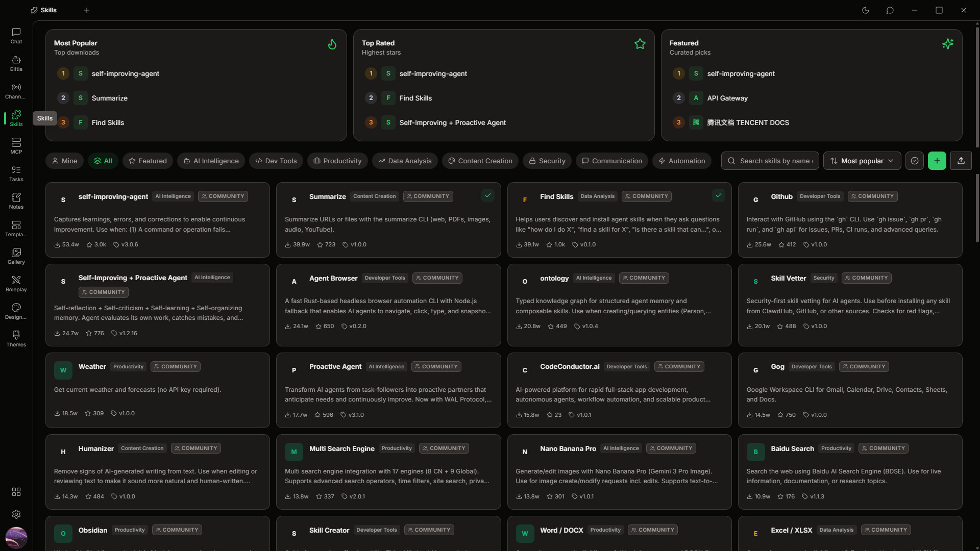
Task: Click the Baidu Search B icon
Action: click(755, 452)
